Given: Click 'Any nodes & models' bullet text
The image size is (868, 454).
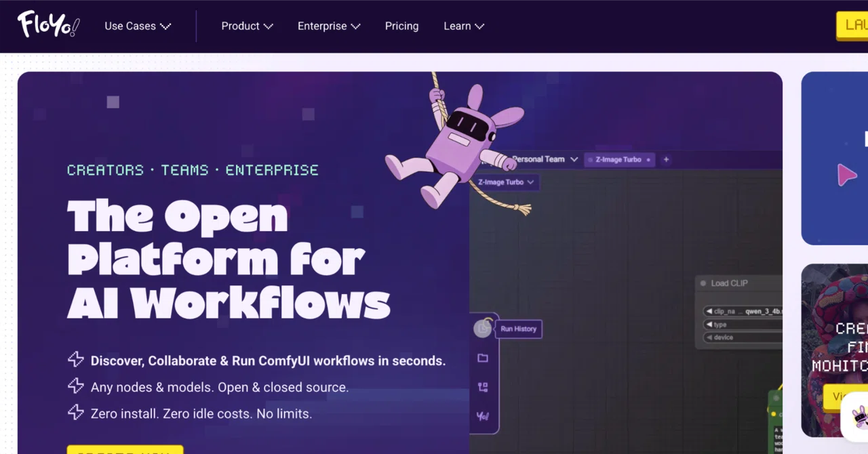Looking at the screenshot, I should pyautogui.click(x=220, y=388).
